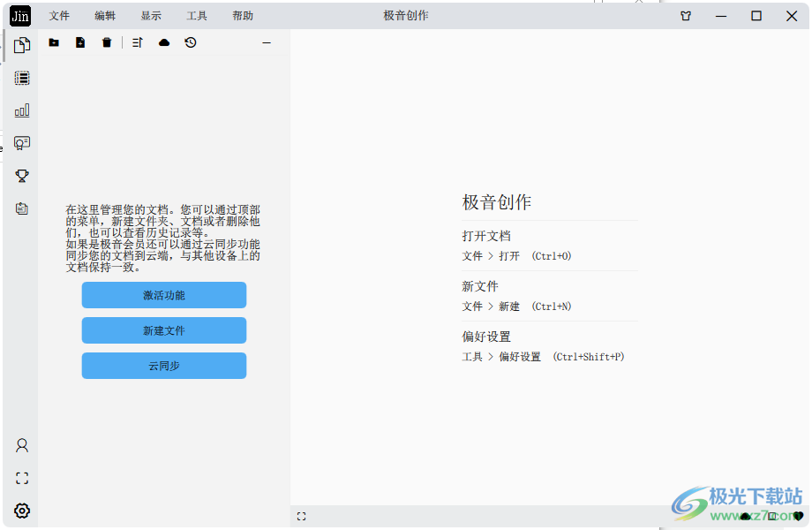Minimize the 极音创作 window
The width and height of the screenshot is (812, 530).
721,16
